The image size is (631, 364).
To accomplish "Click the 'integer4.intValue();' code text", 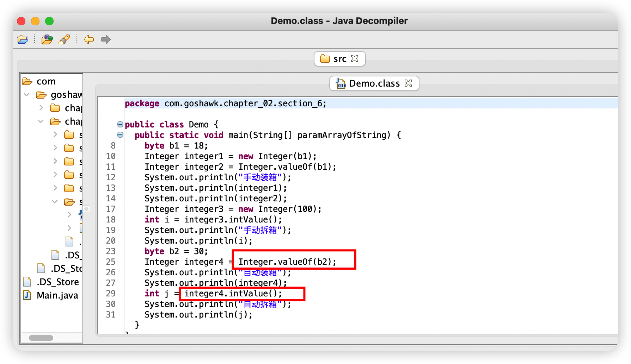I will pyautogui.click(x=233, y=294).
